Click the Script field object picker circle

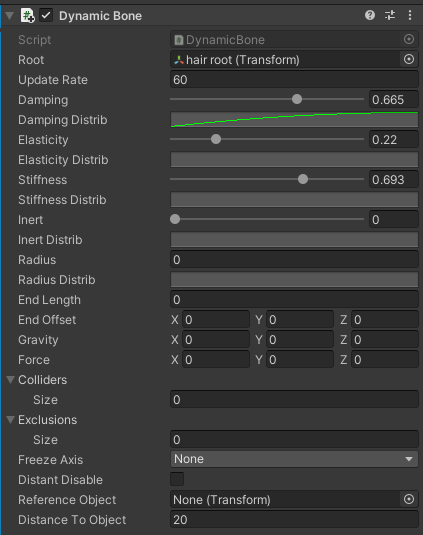pos(409,40)
